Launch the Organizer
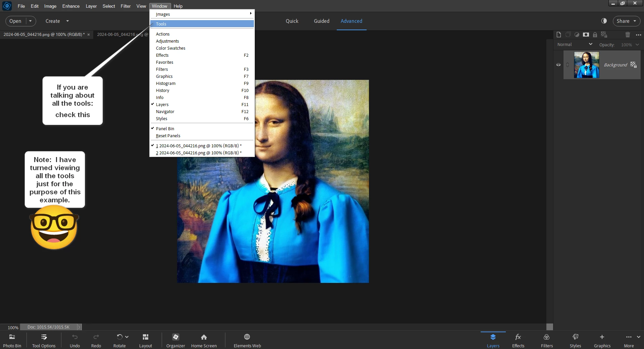 point(176,340)
